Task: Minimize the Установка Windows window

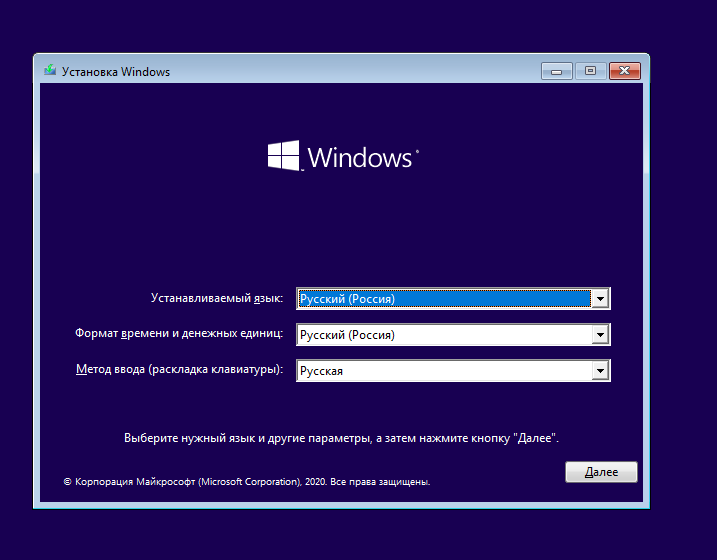Action: click(x=556, y=71)
